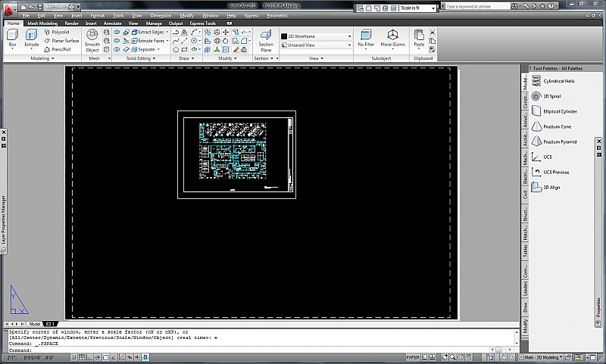Click the Tables tab in Tool Palettes
The width and height of the screenshot is (606, 364).
525,251
